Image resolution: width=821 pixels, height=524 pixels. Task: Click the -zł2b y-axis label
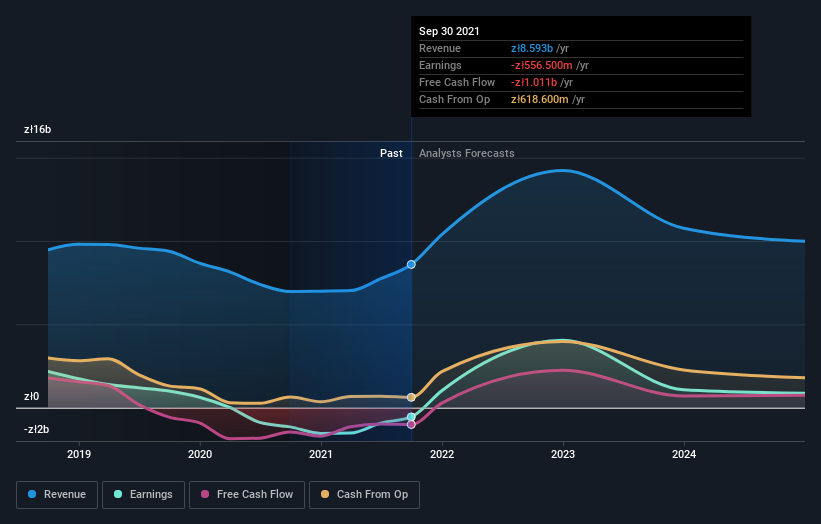[x=37, y=429]
